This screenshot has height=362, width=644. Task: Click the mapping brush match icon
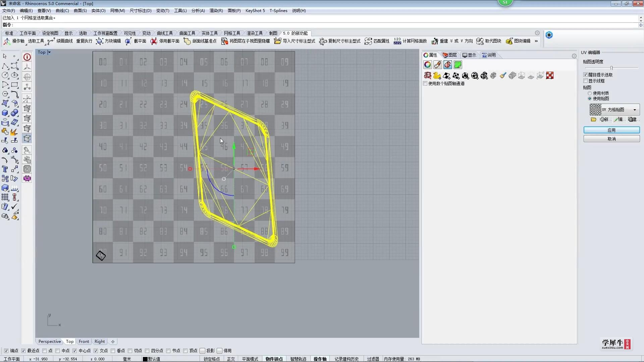click(503, 75)
